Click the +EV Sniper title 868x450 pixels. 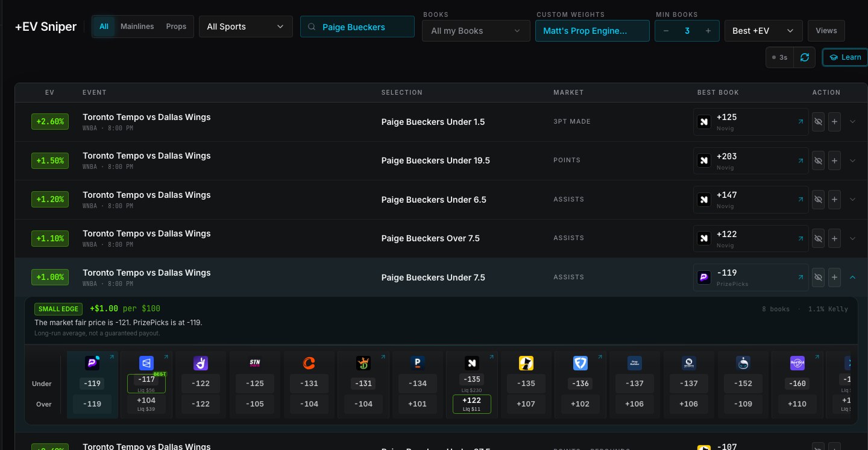46,27
